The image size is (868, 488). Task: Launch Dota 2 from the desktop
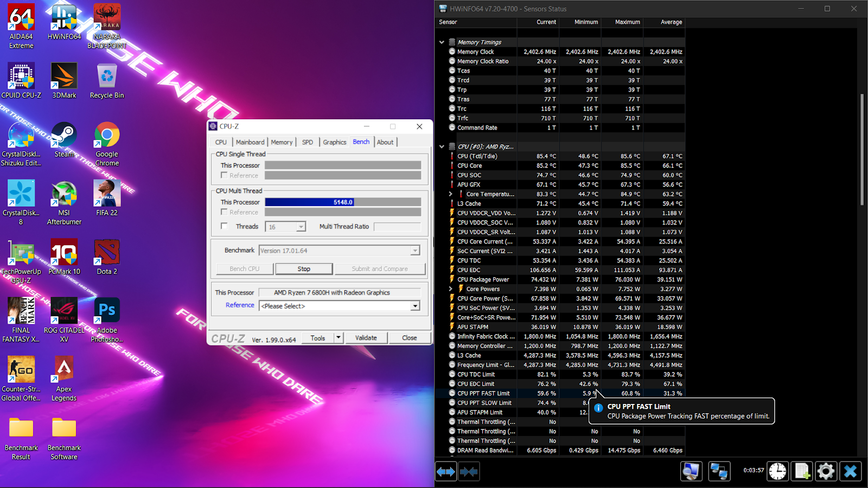point(107,257)
